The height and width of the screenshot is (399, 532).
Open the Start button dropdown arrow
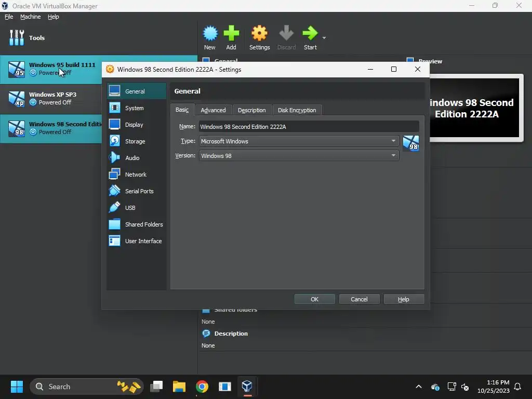click(324, 37)
